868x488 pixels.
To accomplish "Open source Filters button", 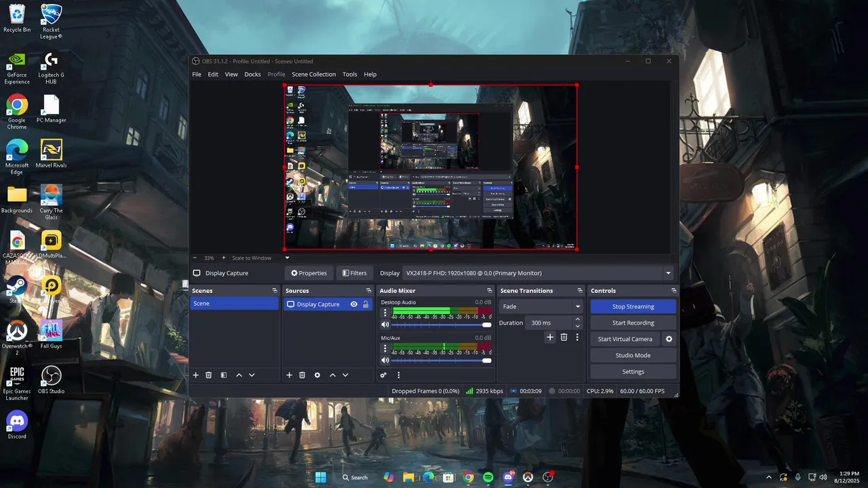I will [355, 273].
